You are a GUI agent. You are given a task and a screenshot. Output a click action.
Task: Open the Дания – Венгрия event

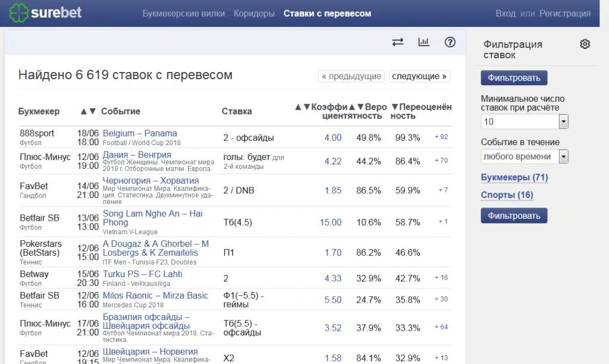137,155
